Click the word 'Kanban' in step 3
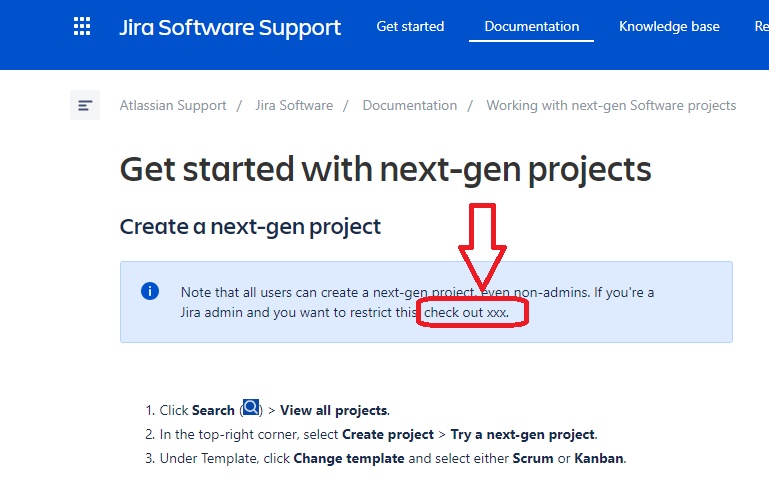This screenshot has width=769, height=502. 599,458
